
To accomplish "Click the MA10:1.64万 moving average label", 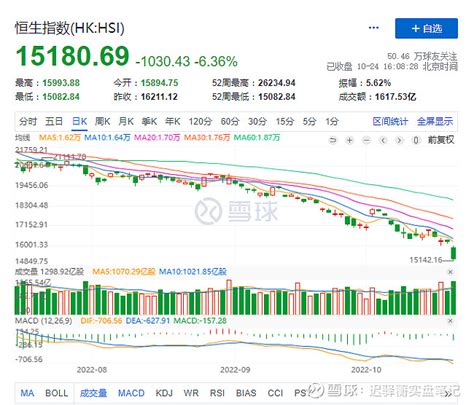I will [107, 137].
